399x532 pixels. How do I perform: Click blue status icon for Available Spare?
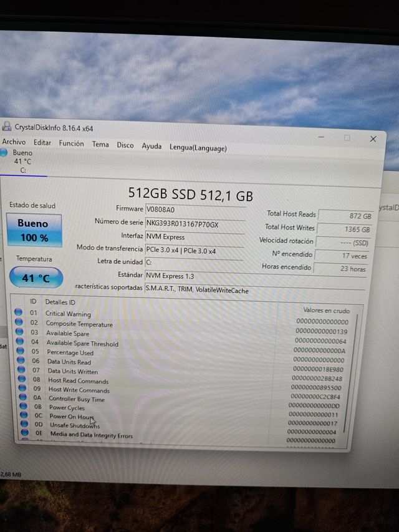19,333
